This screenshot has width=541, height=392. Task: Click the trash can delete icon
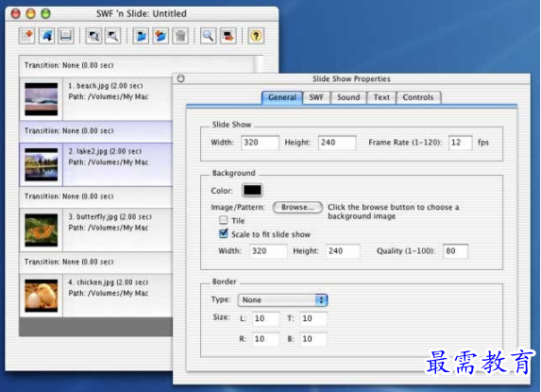tap(180, 36)
